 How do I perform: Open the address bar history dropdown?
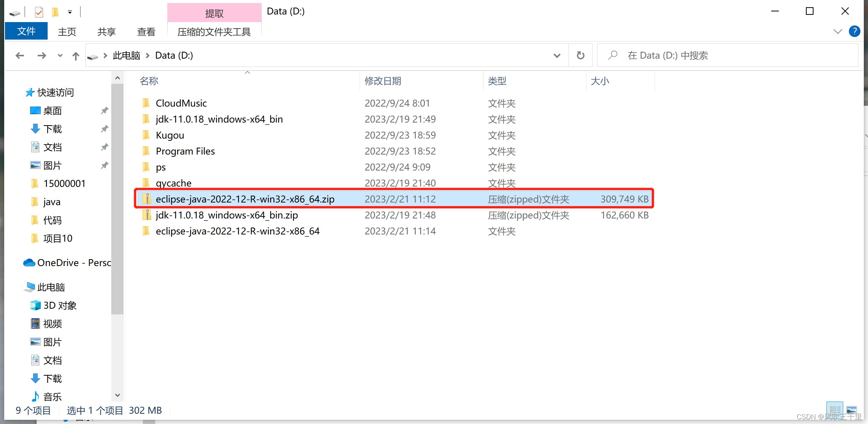(557, 55)
